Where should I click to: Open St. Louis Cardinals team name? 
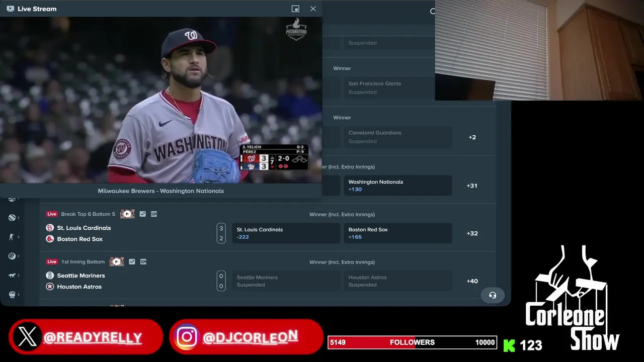pyautogui.click(x=84, y=228)
